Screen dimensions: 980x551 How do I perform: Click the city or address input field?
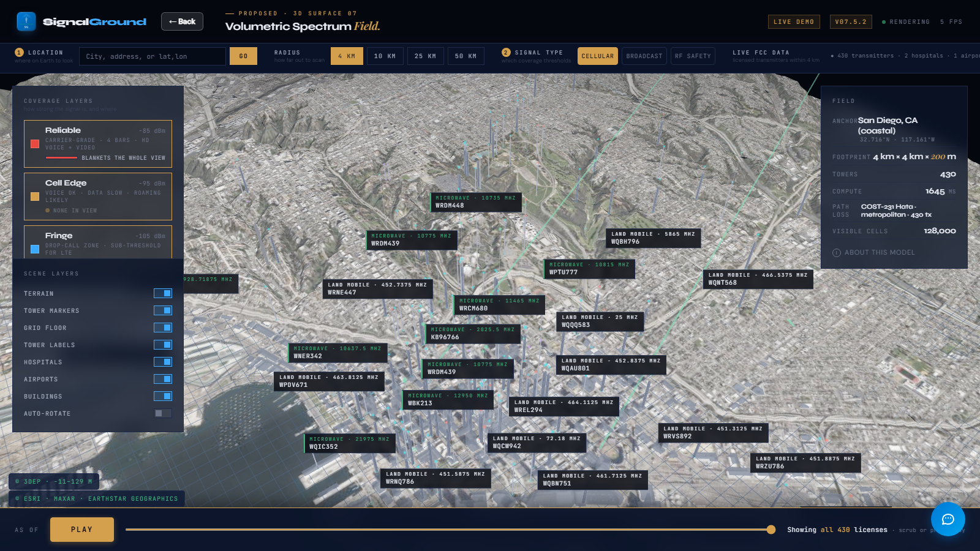point(153,56)
